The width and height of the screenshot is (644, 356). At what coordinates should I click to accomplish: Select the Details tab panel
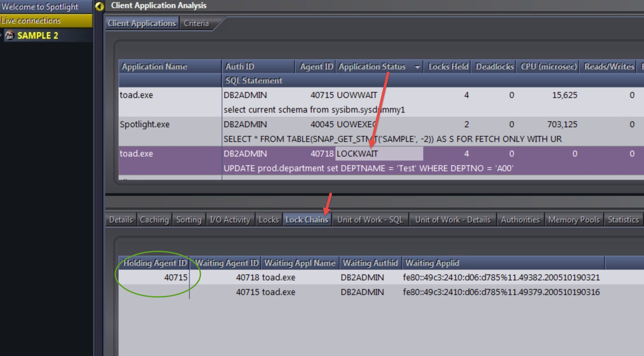[121, 220]
